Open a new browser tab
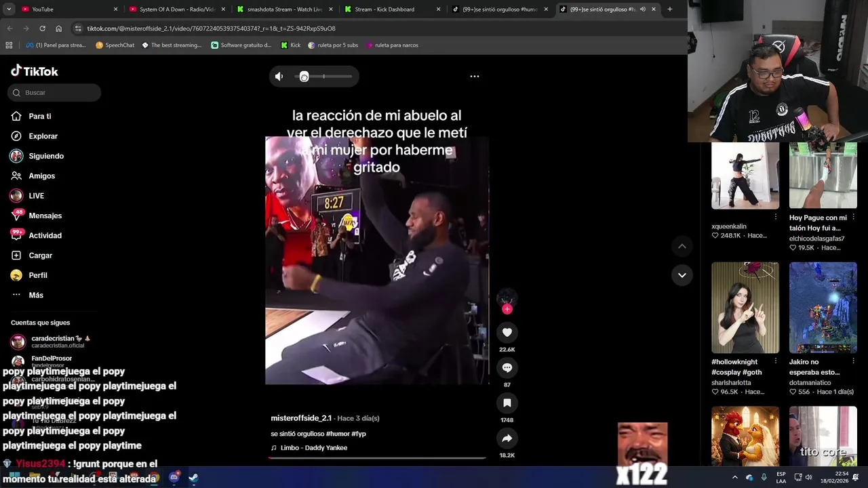Image resolution: width=868 pixels, height=488 pixels. (x=669, y=9)
